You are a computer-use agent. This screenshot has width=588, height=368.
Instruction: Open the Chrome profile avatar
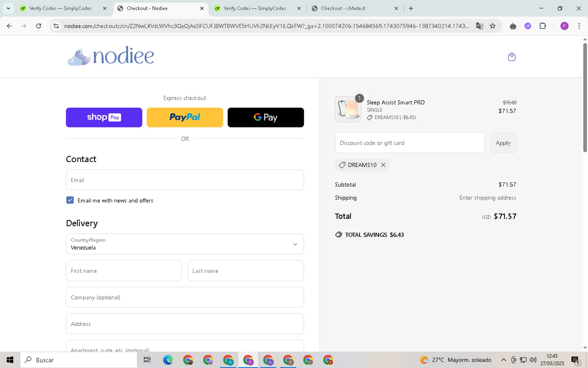564,26
